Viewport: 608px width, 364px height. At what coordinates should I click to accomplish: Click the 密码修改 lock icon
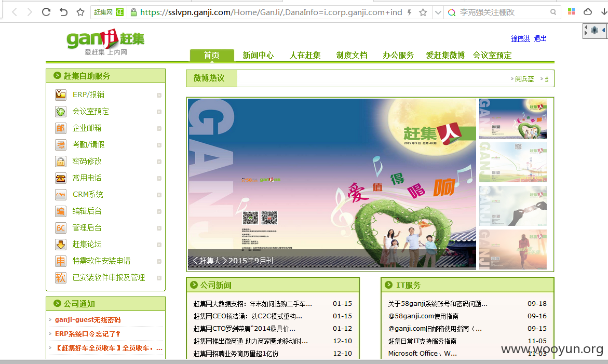[x=61, y=161]
